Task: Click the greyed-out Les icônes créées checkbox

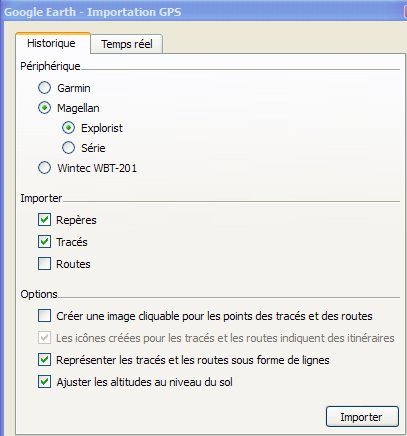Action: 44,338
